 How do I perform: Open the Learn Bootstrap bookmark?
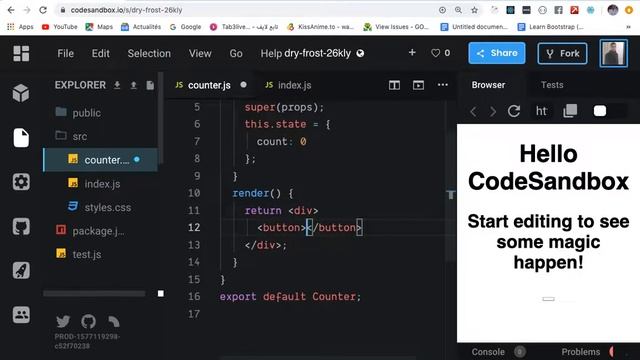(550, 27)
